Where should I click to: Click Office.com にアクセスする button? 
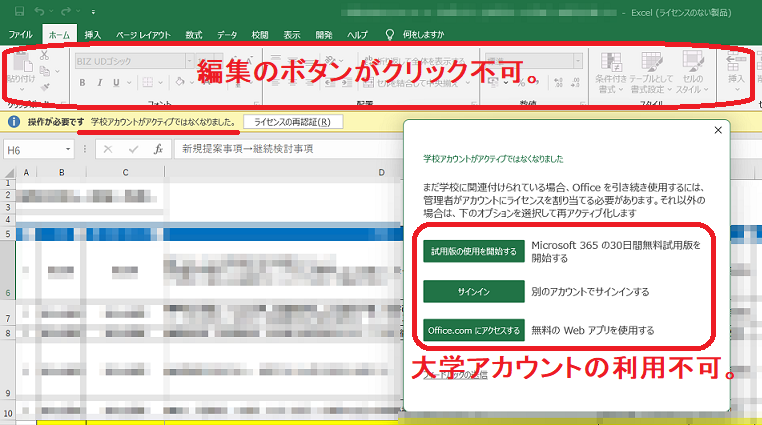tap(474, 330)
